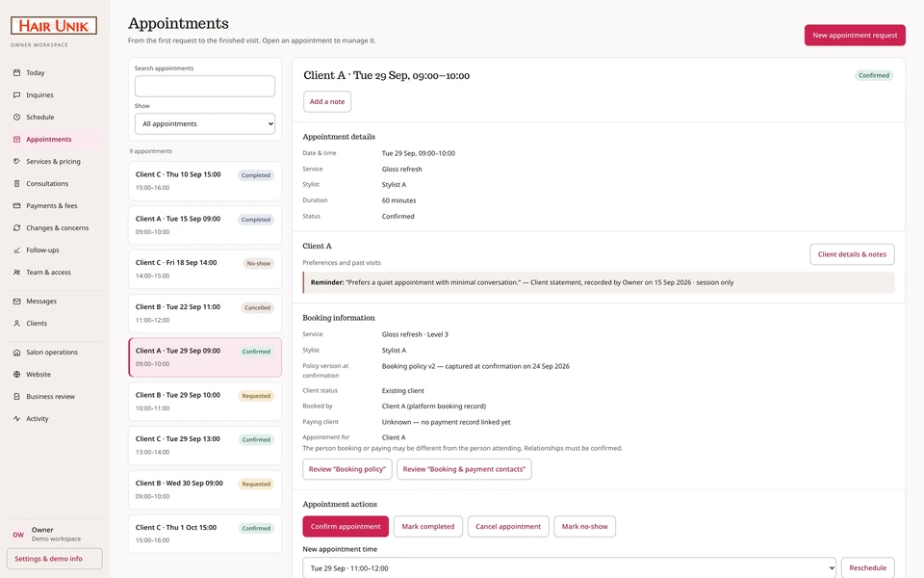
Task: Click the Activity pulse icon
Action: pyautogui.click(x=16, y=418)
